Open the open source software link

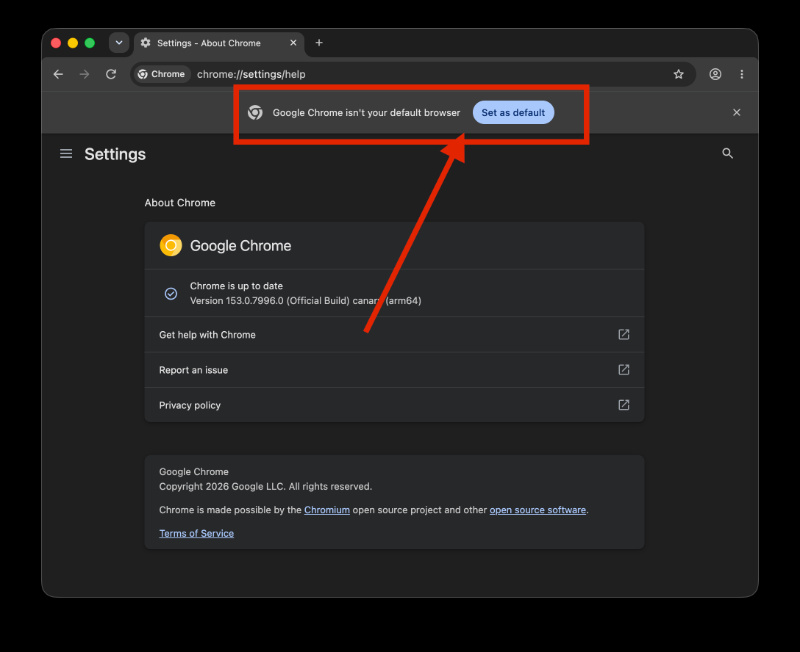(x=538, y=510)
